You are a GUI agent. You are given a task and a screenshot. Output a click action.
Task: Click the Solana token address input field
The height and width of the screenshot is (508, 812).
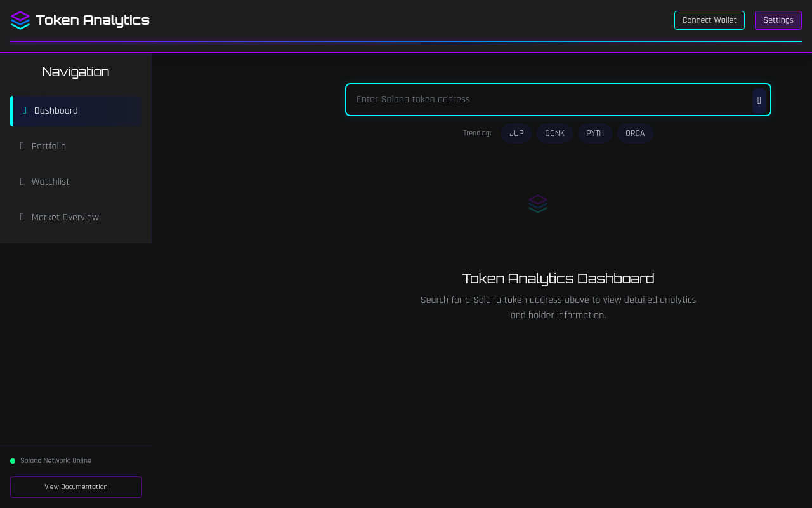(x=546, y=100)
